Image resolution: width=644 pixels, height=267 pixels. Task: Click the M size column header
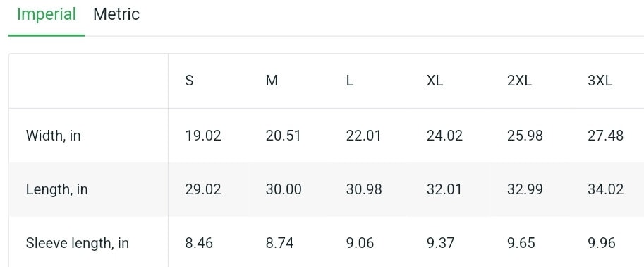point(272,81)
